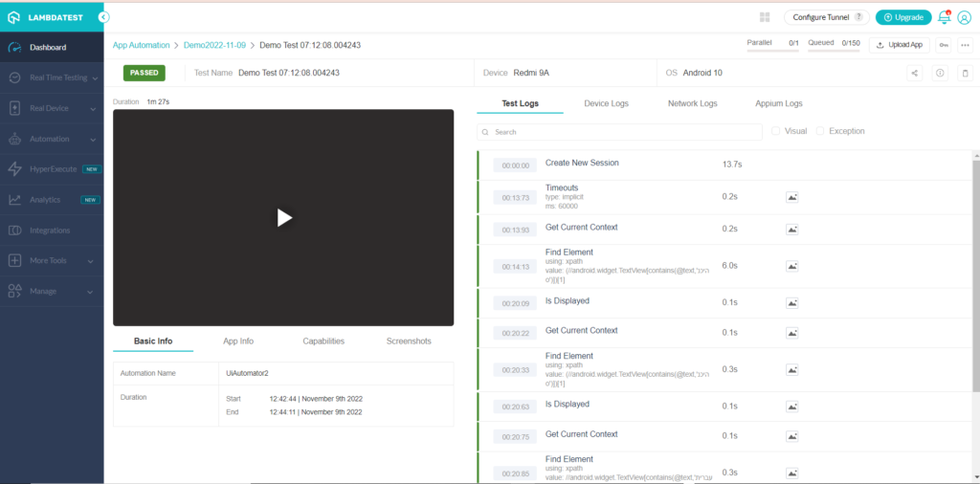Expand Manage menu chevron
Viewport: 980px width, 484px height.
[x=91, y=292]
